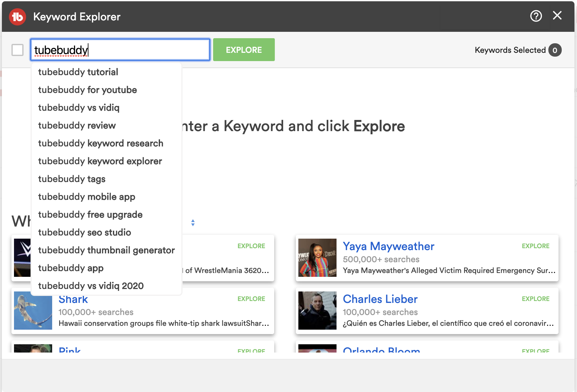Choose the 'tubebuddy tutorial' suggestion

(x=107, y=72)
